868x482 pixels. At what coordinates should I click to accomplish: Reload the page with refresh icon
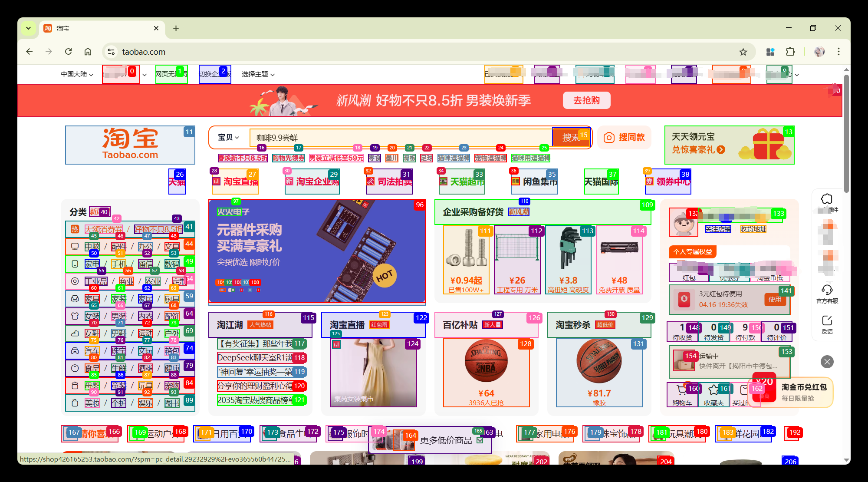68,52
